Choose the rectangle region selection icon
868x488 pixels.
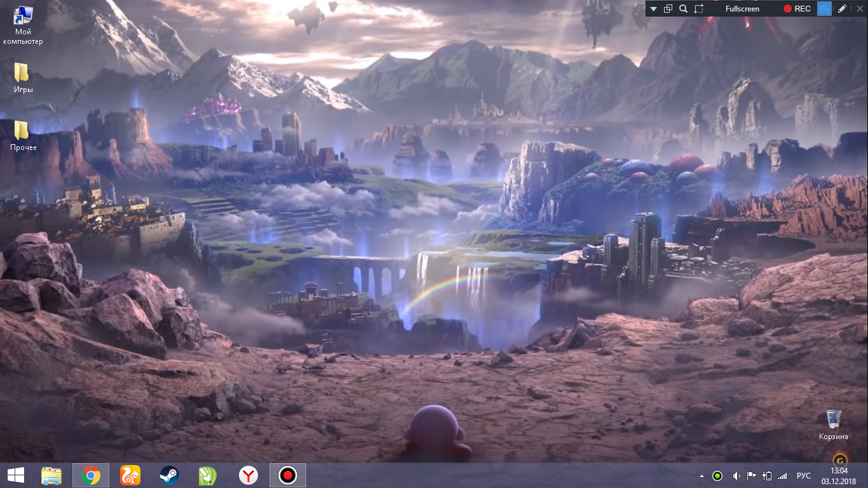[x=699, y=9]
